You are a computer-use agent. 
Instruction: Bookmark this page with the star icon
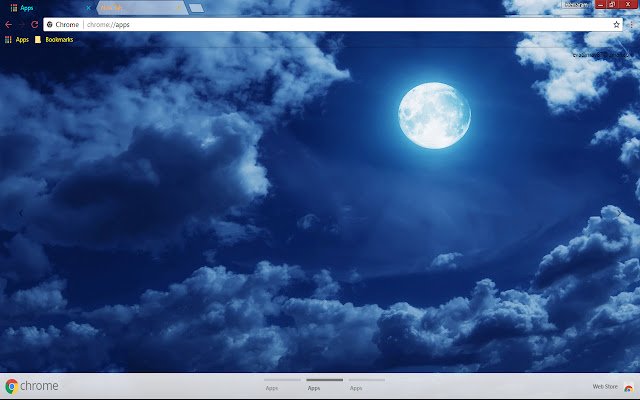616,24
